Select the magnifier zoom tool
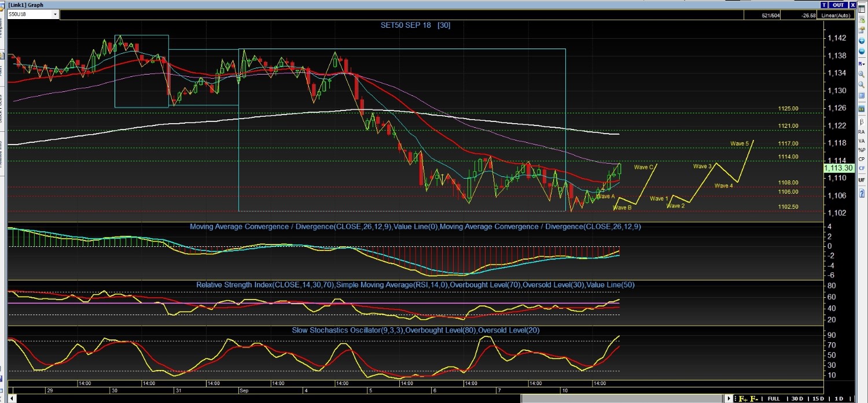Viewport: 868px width, 403px height. (862, 74)
